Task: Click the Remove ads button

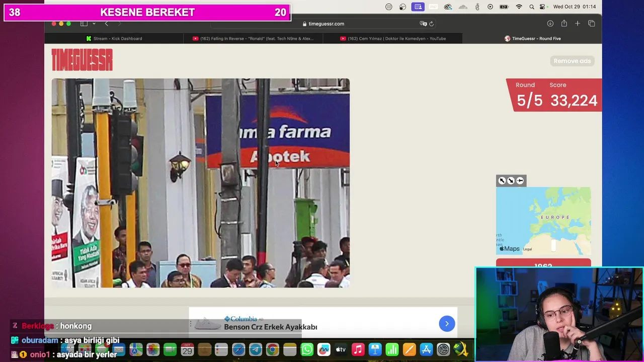Action: pyautogui.click(x=572, y=61)
